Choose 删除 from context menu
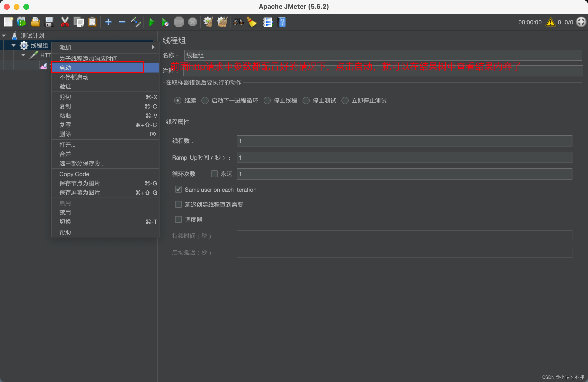This screenshot has height=382, width=588. 105,134
